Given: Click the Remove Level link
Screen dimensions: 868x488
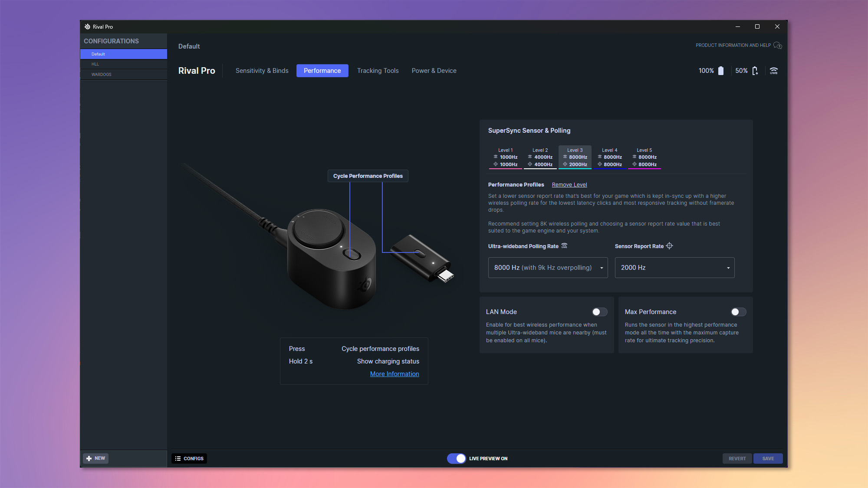Looking at the screenshot, I should tap(569, 185).
